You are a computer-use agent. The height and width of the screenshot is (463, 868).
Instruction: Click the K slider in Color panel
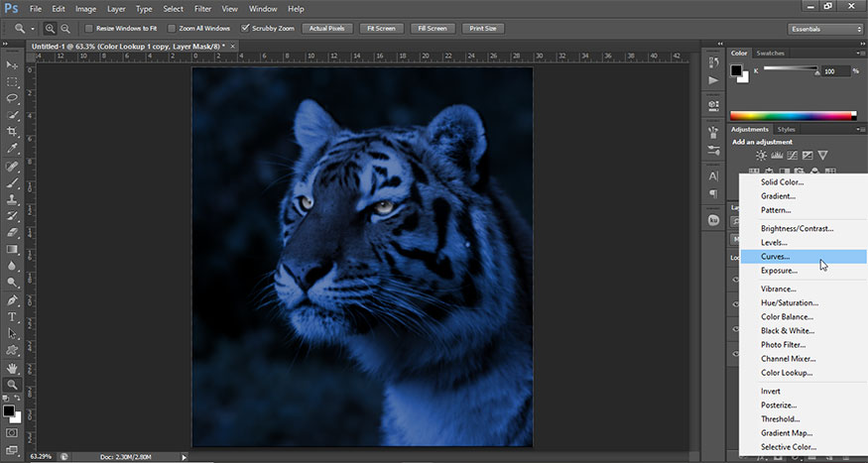pos(791,68)
